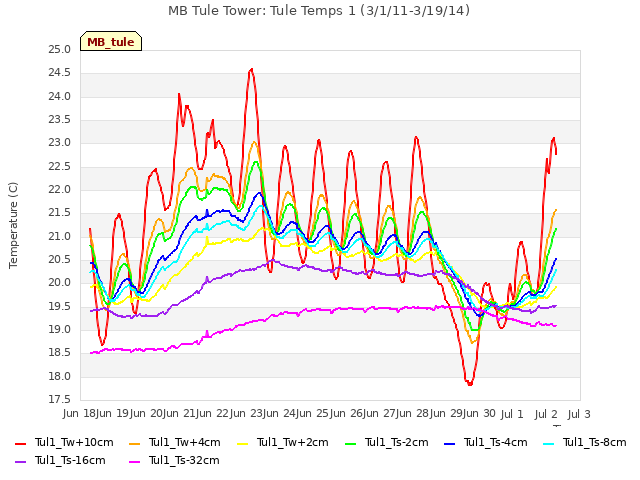Click the Jun 23 x-axis date label
Viewport: 640px width, 480px height.
[x=247, y=414]
